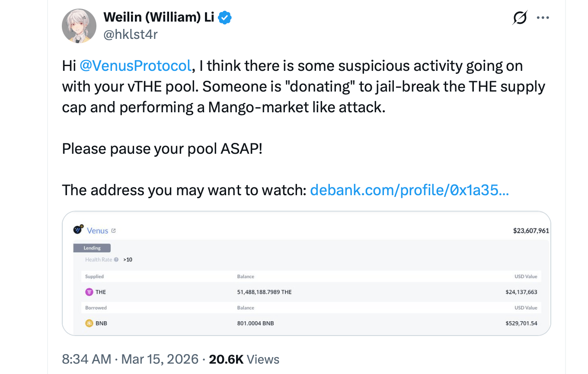Viewport: 588px width, 374px height.
Task: Click the 20.6K Views count
Action: [x=244, y=359]
